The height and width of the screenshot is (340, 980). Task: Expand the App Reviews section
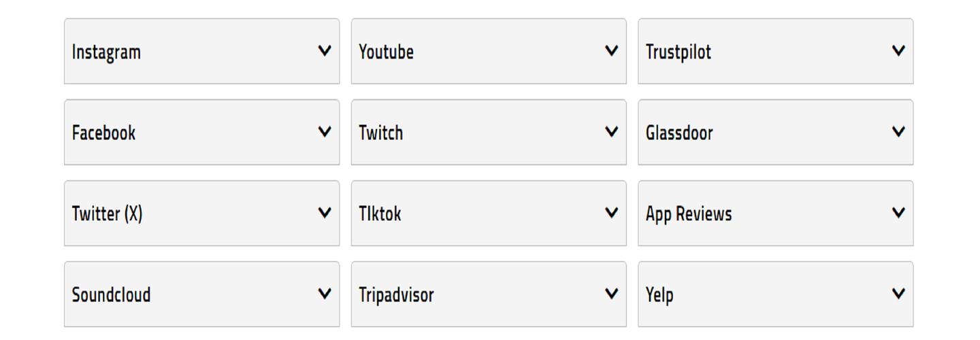tap(898, 213)
